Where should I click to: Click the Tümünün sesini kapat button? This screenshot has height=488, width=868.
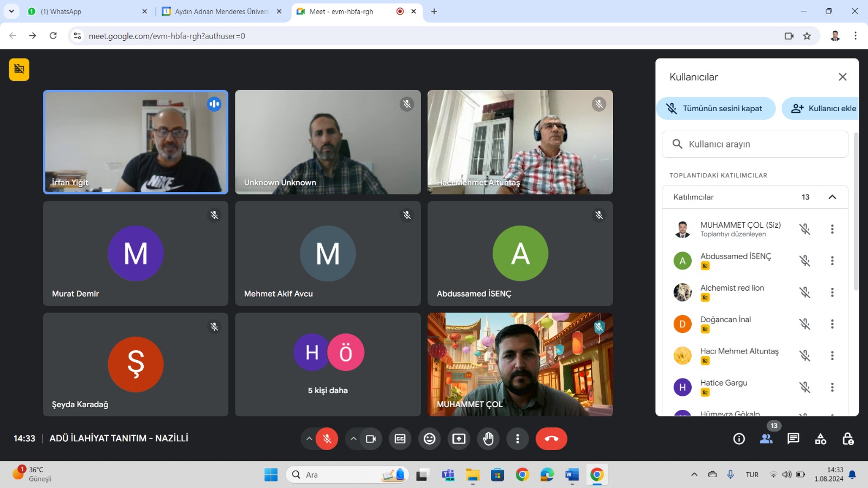(716, 108)
